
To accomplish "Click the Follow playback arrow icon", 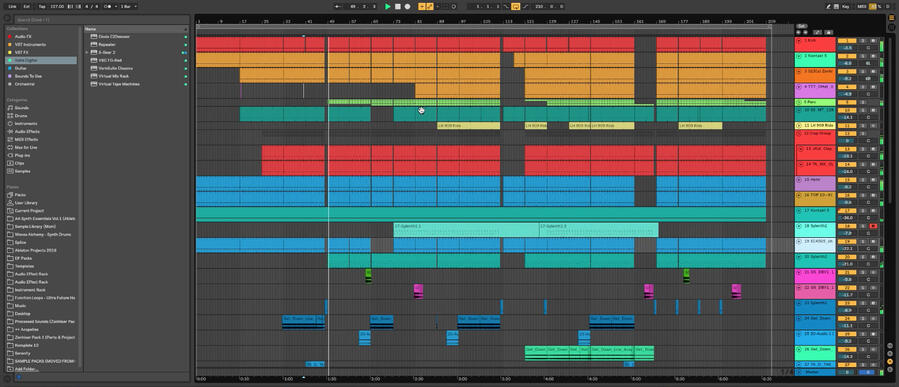I will coord(338,6).
